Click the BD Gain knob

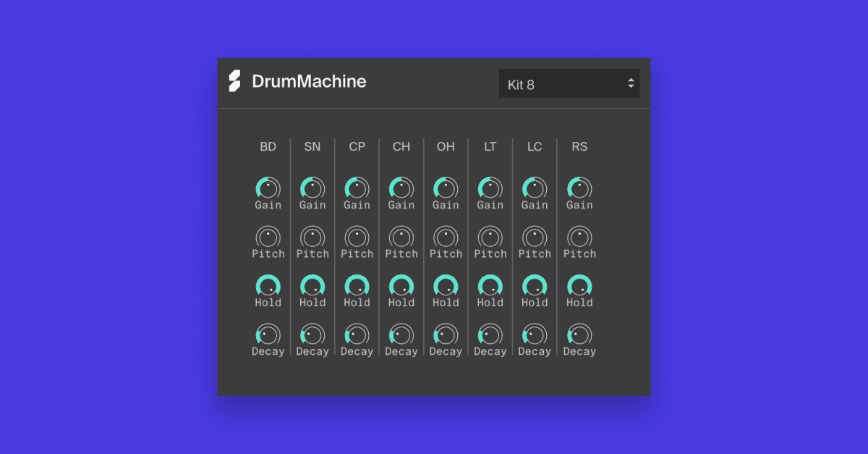pos(268,188)
